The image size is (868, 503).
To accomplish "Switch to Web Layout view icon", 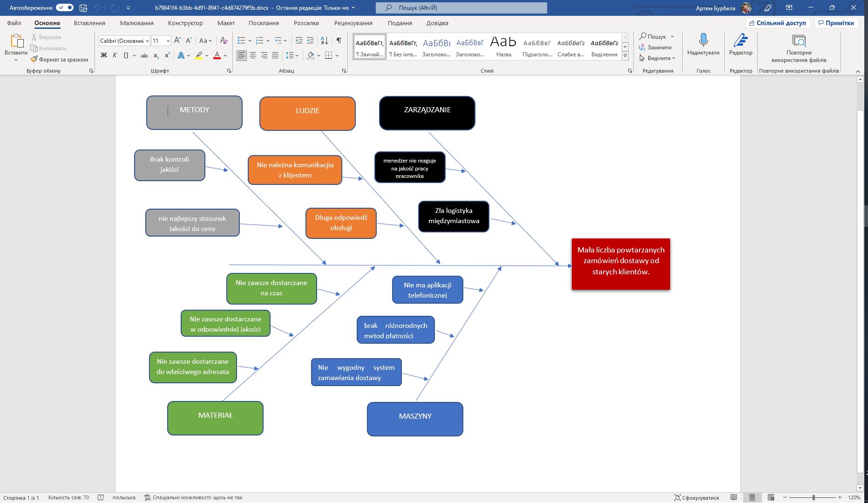I will click(x=771, y=497).
